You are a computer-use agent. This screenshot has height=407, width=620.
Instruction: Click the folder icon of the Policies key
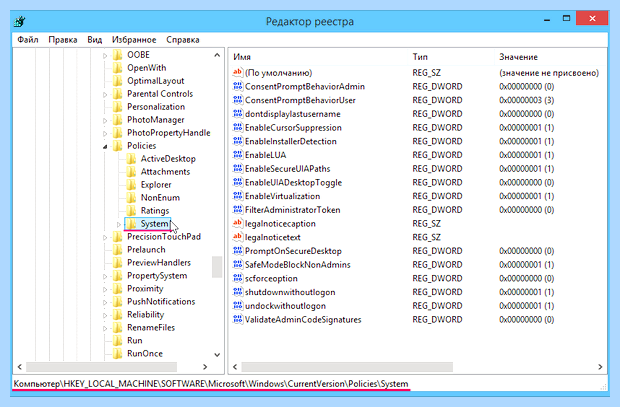coord(117,146)
